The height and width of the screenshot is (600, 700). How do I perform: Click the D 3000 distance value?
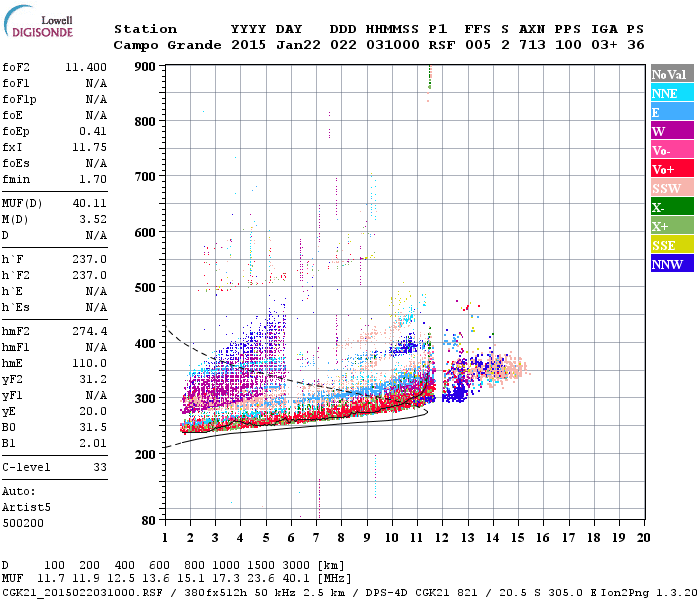coord(296,565)
